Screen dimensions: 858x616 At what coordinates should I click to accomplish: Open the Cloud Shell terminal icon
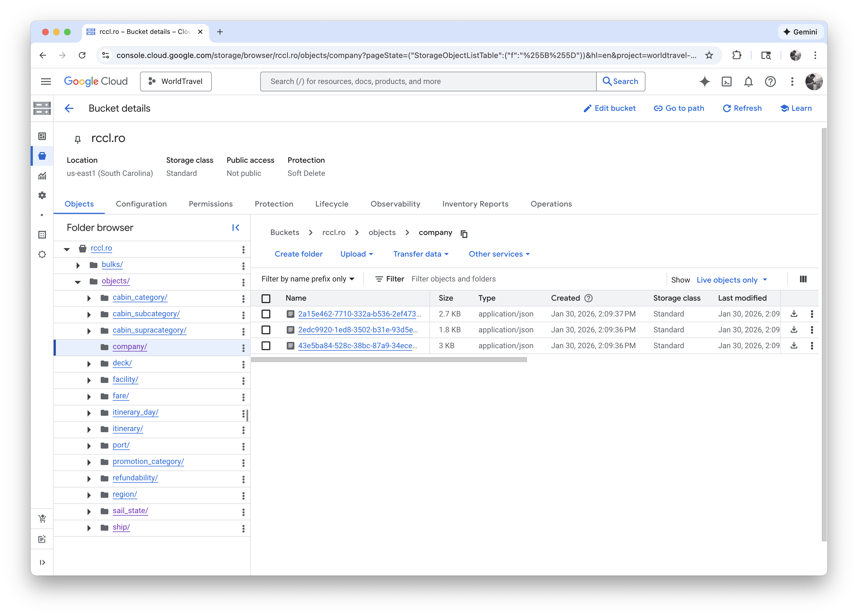726,81
